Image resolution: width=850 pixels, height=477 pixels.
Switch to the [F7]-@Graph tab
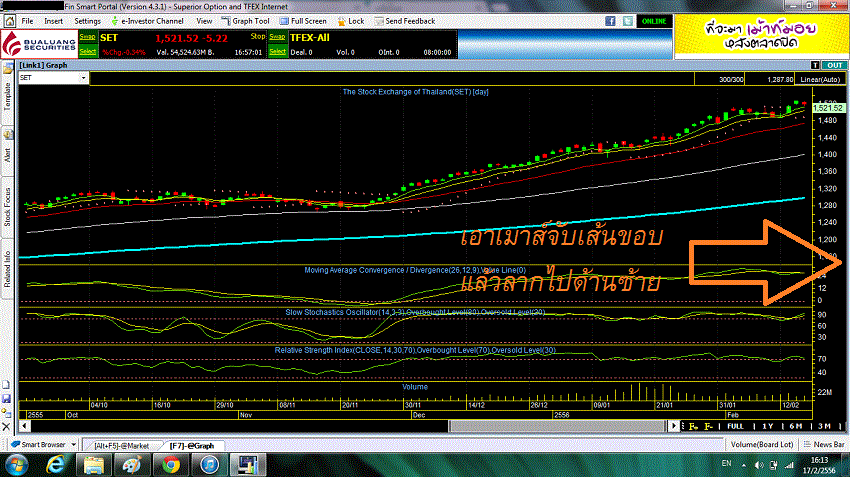(191, 446)
